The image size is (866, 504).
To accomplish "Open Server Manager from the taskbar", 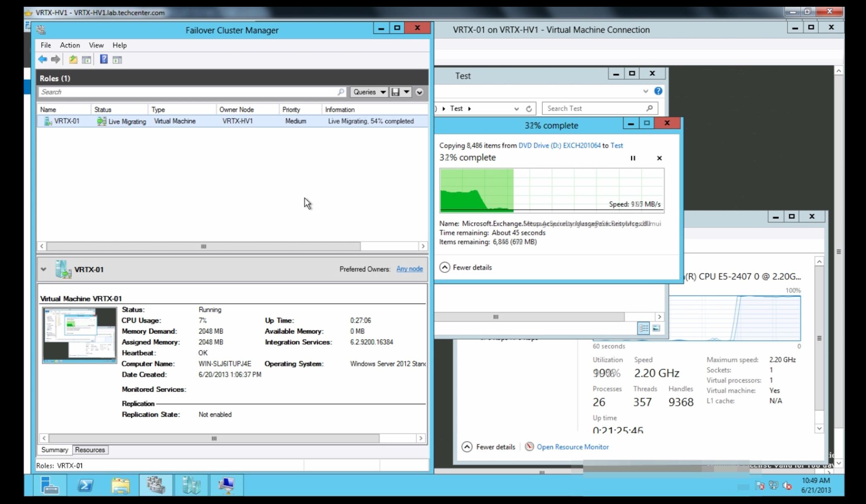I will click(49, 485).
